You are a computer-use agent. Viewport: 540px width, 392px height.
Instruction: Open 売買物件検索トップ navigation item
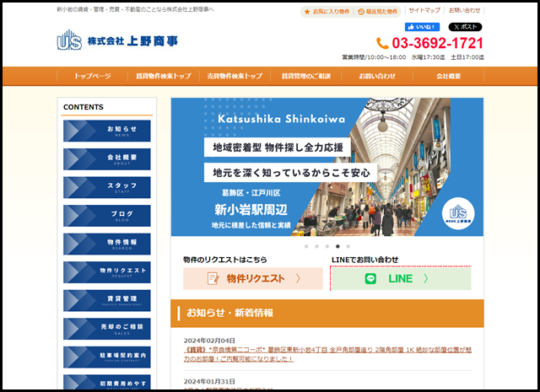tap(235, 76)
